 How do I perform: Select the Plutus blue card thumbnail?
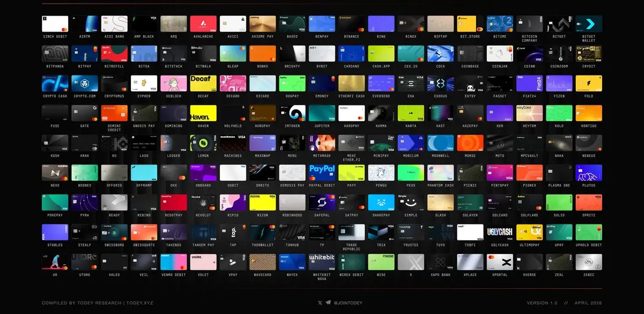click(589, 173)
